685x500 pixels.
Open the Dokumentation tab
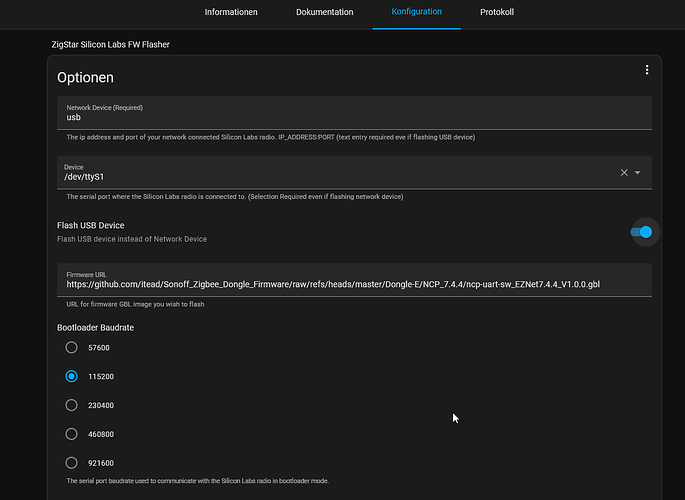tap(325, 12)
